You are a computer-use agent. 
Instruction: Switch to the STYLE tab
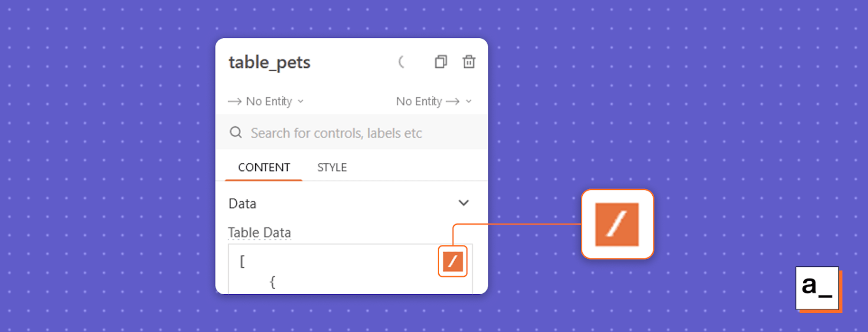332,167
